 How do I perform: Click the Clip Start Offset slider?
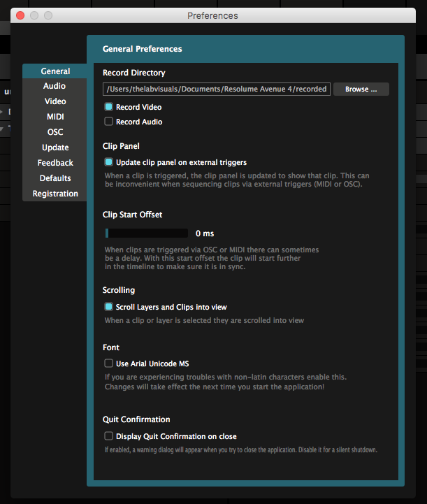146,233
